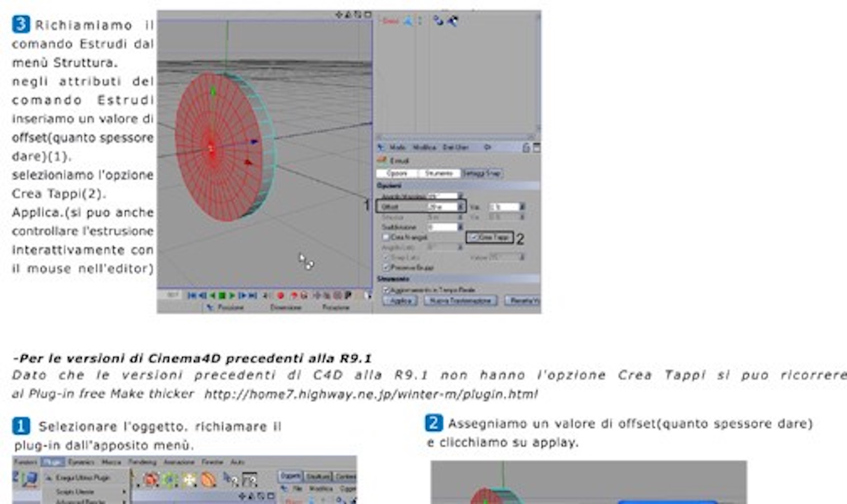Open the Modo menu in attribute manager

[397, 147]
